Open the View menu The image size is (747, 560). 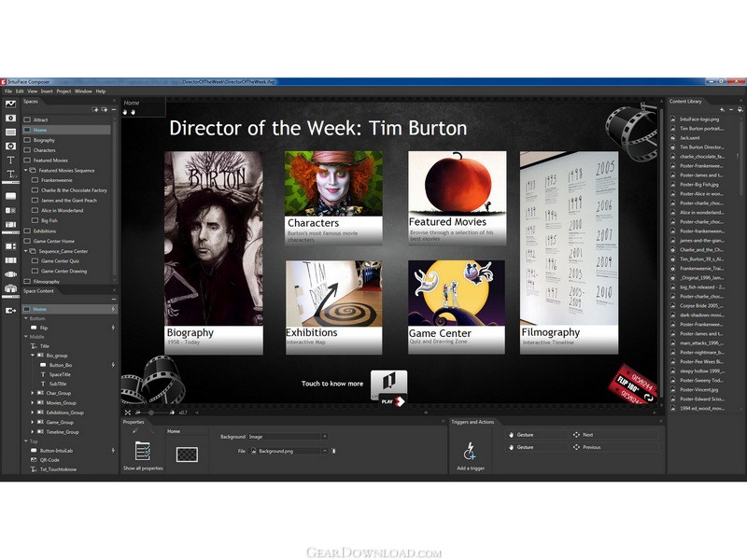(32, 91)
